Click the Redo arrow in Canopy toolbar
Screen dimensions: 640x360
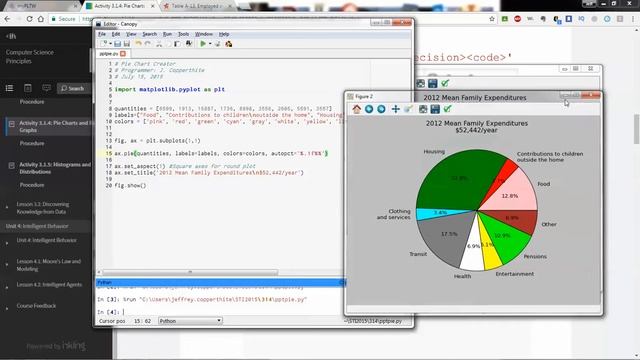coord(148,44)
